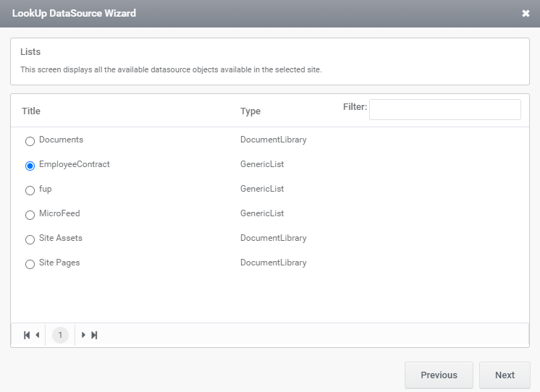Screen dimensions: 540x392
Task: Click GenericList type cell of MicroFeed row
Action: [262, 213]
